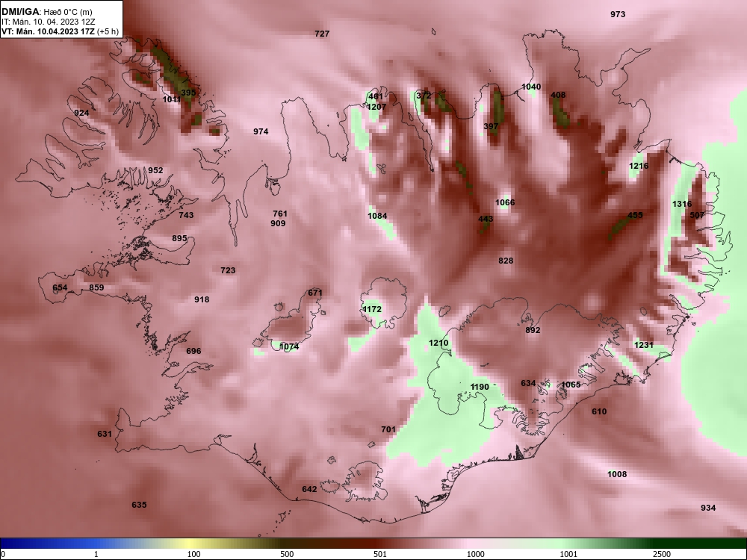The height and width of the screenshot is (560, 747).
Task: Click the 100 label on the color scale
Action: coord(193,554)
